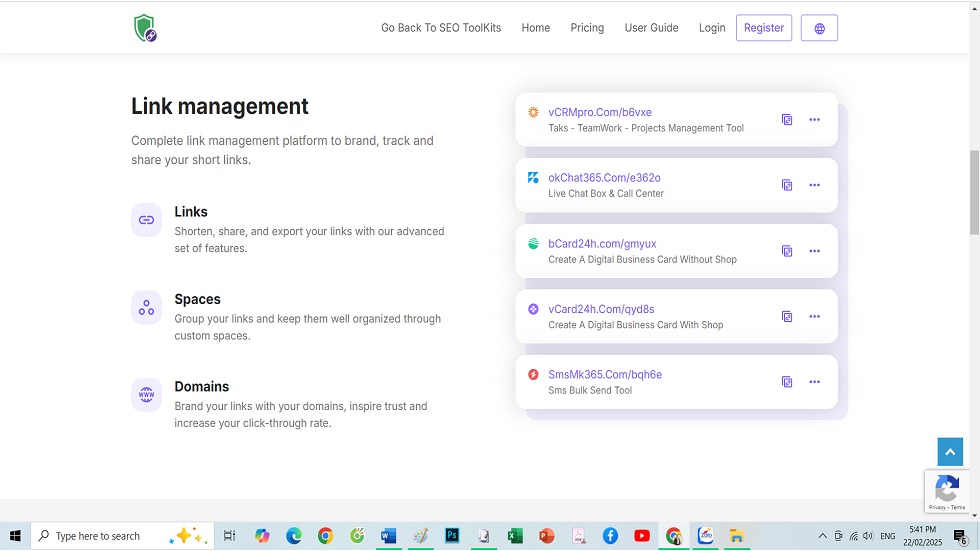
Task: Click the page vertical scrollbar
Action: [974, 190]
